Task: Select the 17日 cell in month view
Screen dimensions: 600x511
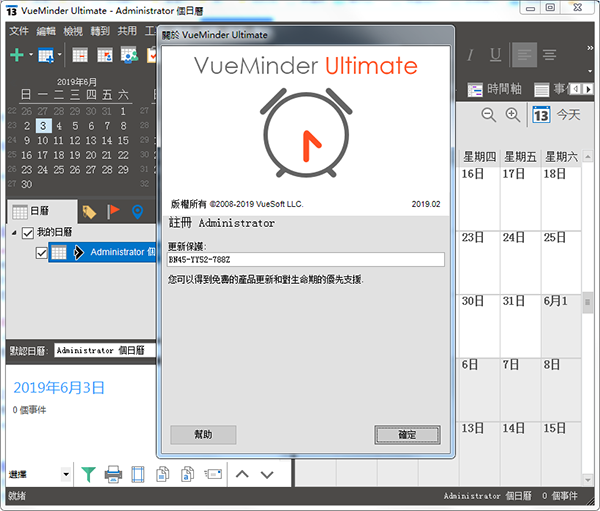Action: (521, 199)
